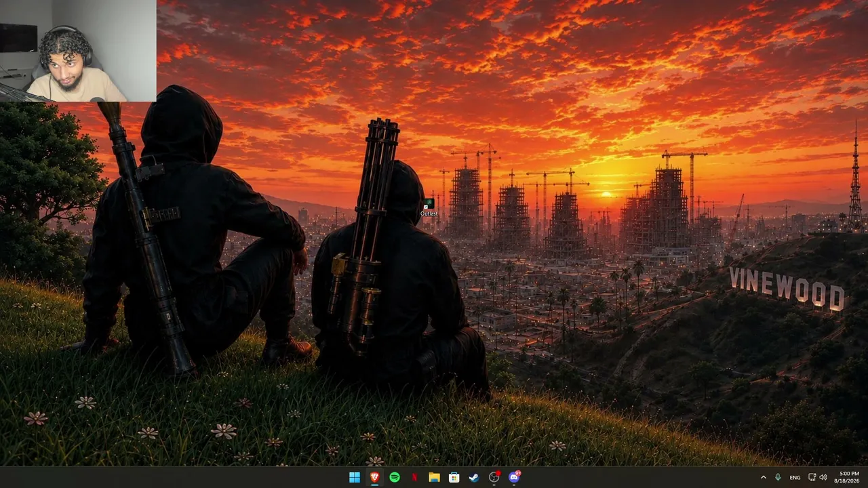Launch Spotify from the taskbar
Image resolution: width=868 pixels, height=488 pixels.
coord(395,477)
